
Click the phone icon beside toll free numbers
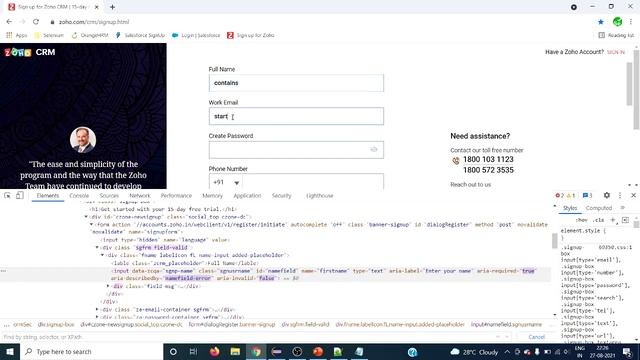pos(456,161)
